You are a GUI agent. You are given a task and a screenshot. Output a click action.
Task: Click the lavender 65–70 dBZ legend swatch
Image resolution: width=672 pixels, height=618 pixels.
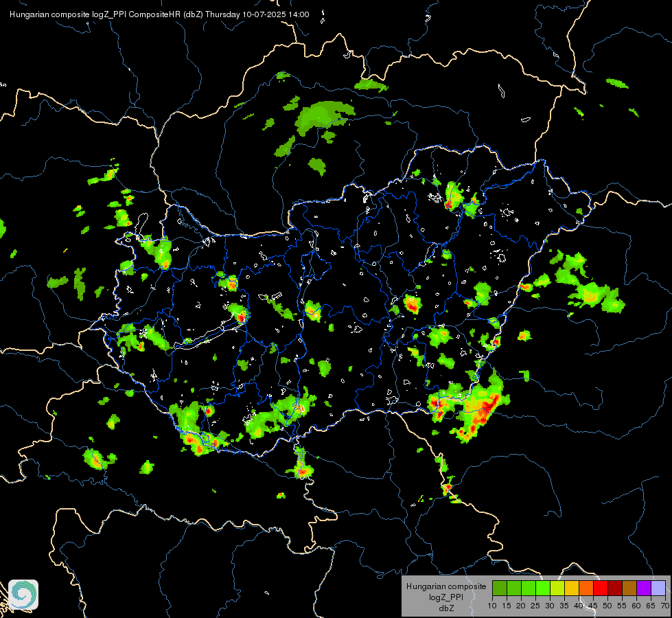pos(658,588)
